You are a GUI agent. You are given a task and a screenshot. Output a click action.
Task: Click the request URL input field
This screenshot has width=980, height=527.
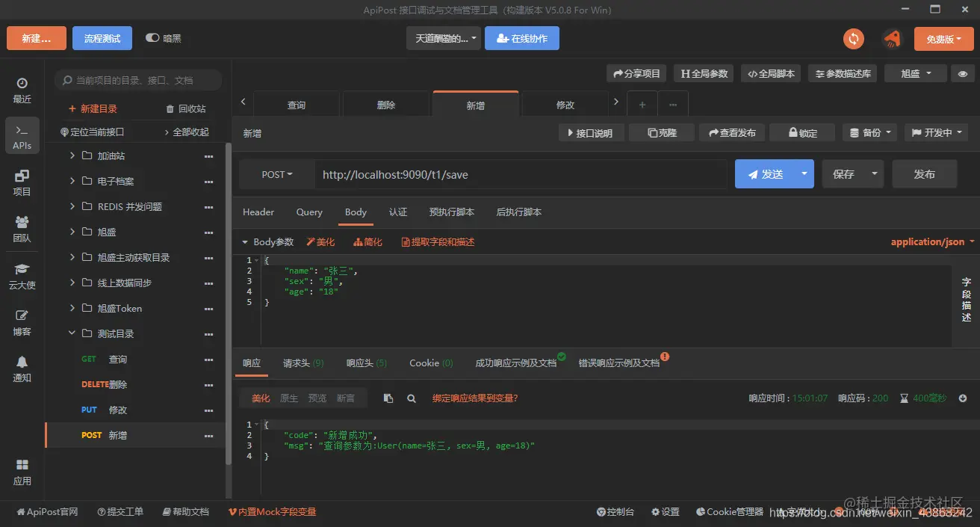click(521, 174)
